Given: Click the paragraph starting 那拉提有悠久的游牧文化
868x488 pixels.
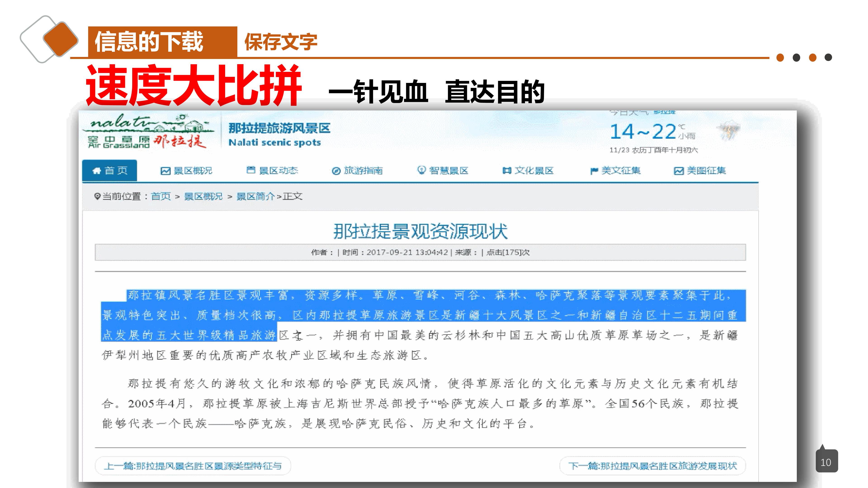Looking at the screenshot, I should pyautogui.click(x=420, y=404).
